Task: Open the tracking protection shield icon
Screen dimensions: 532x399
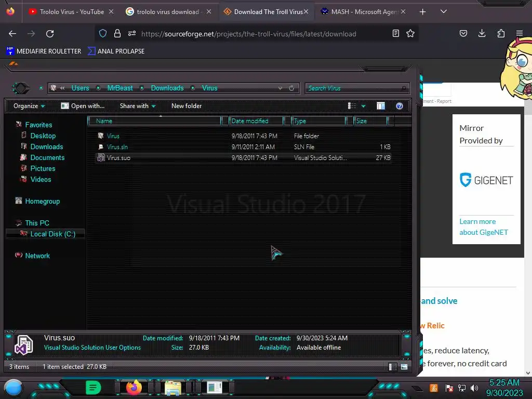Action: (103, 33)
